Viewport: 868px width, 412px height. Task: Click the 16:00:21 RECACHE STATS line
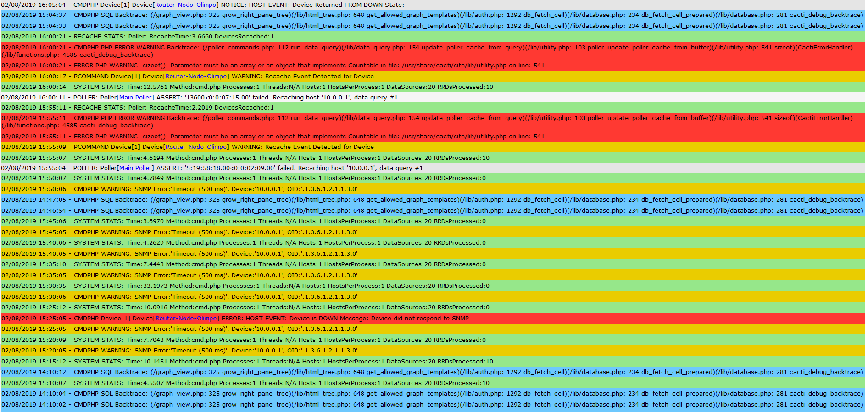433,37
